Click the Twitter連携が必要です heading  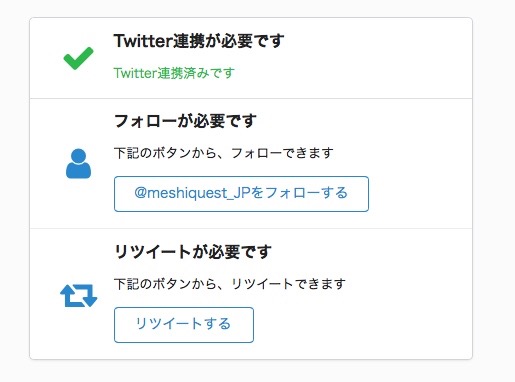[199, 41]
